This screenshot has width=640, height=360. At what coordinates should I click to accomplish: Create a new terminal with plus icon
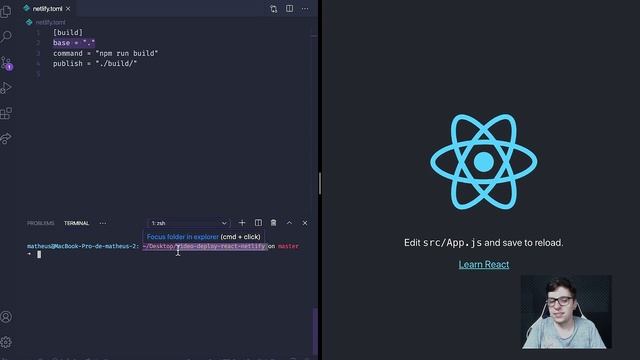(242, 223)
